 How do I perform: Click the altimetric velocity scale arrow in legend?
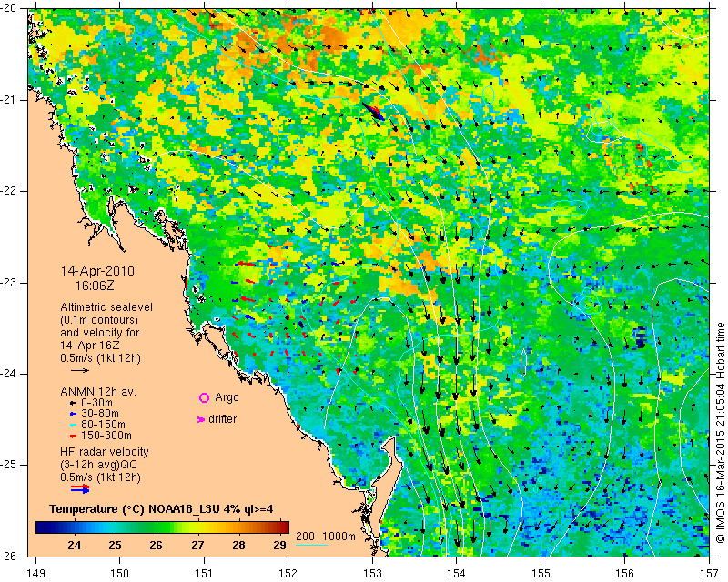click(x=80, y=370)
